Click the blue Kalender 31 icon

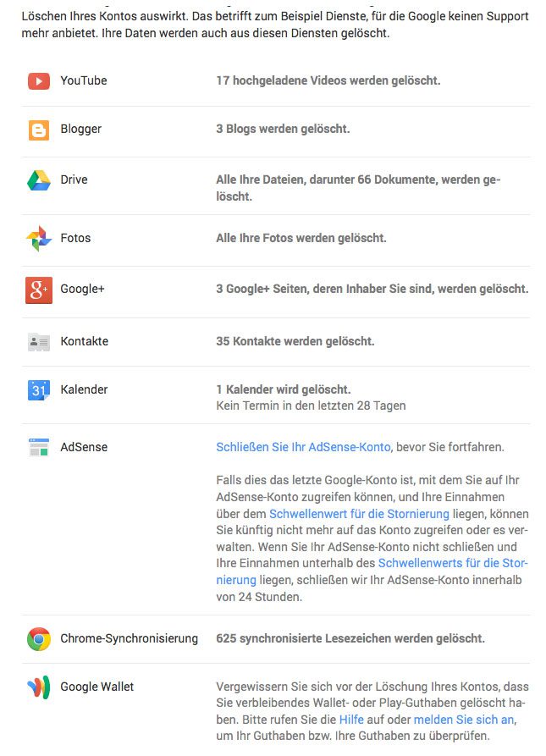39,390
